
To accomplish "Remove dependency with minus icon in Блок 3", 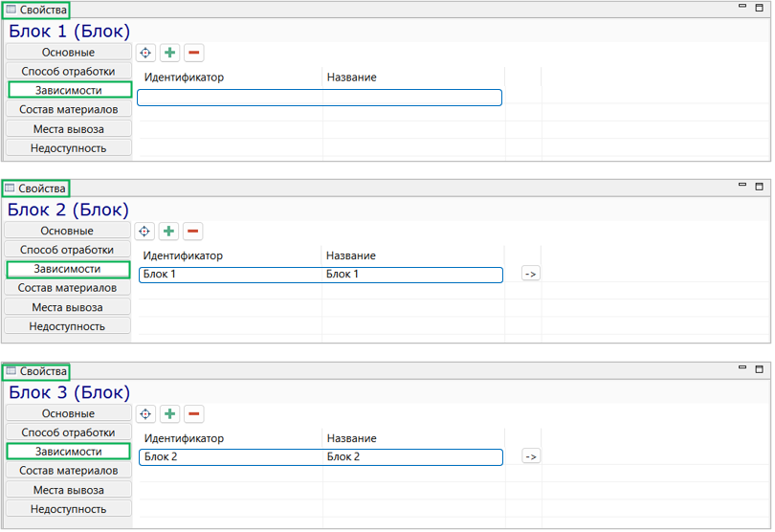I will [193, 414].
